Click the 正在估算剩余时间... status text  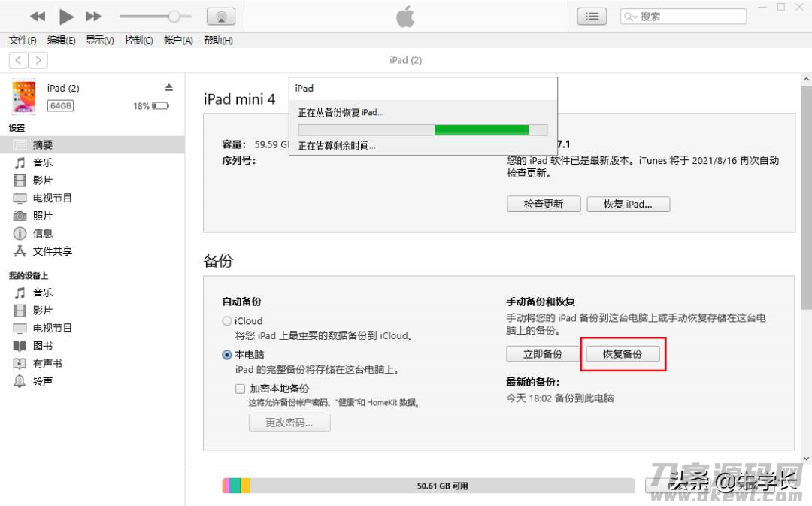coord(337,146)
